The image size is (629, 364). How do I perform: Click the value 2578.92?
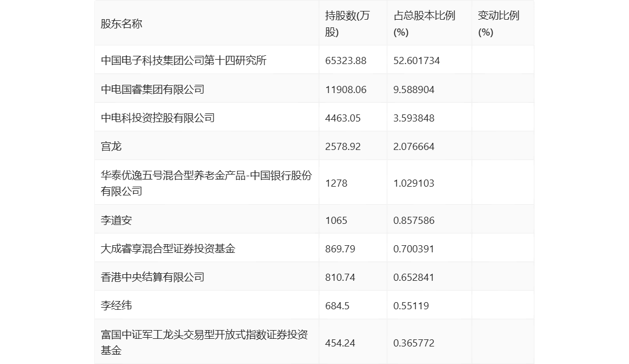tap(343, 146)
